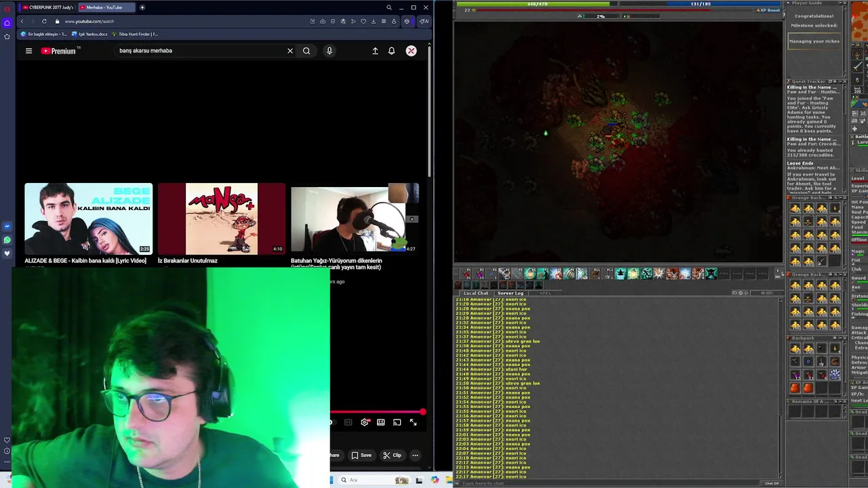
Task: Open WhatsApp in the browser sidebar
Action: [x=7, y=240]
